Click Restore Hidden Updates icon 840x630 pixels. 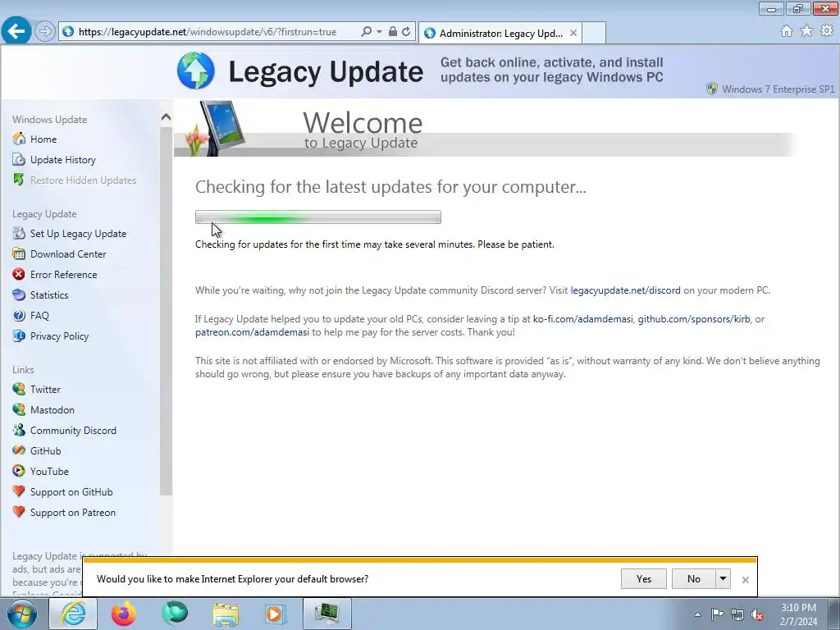[19, 180]
